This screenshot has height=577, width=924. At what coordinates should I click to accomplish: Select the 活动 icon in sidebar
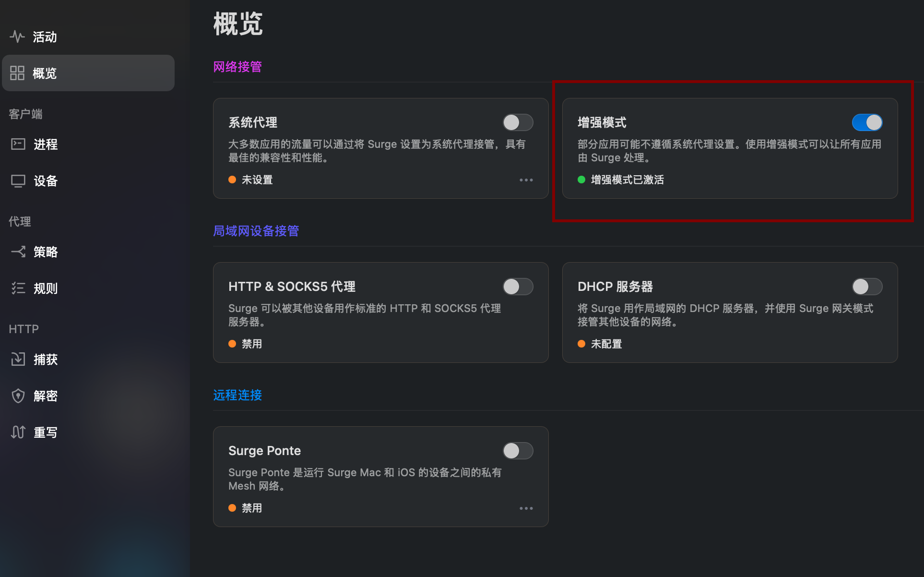(17, 36)
